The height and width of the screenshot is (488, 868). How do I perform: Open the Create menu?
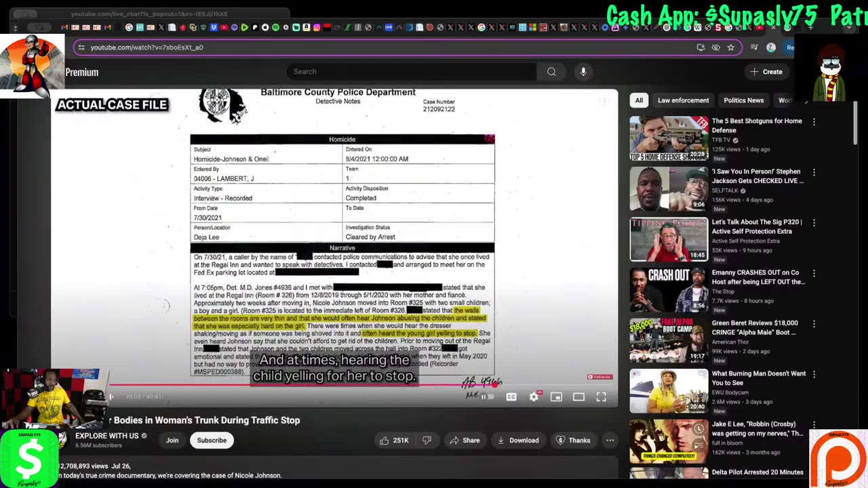click(766, 72)
